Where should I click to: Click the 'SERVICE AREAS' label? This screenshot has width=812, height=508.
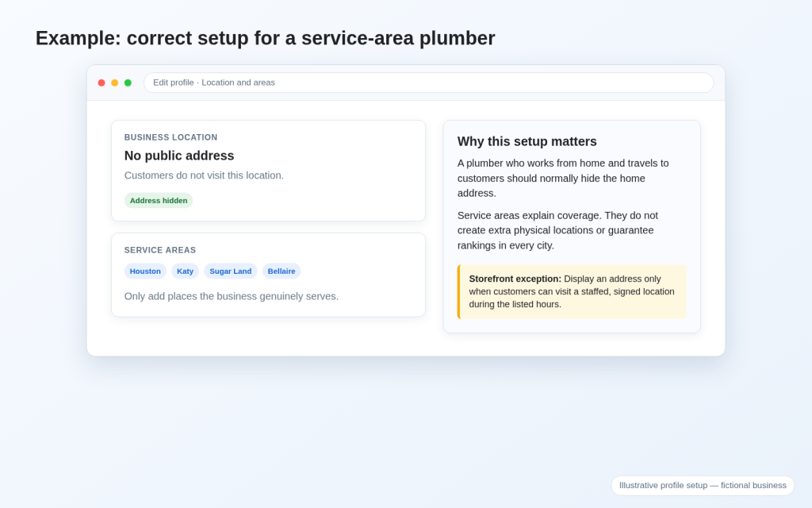click(160, 250)
